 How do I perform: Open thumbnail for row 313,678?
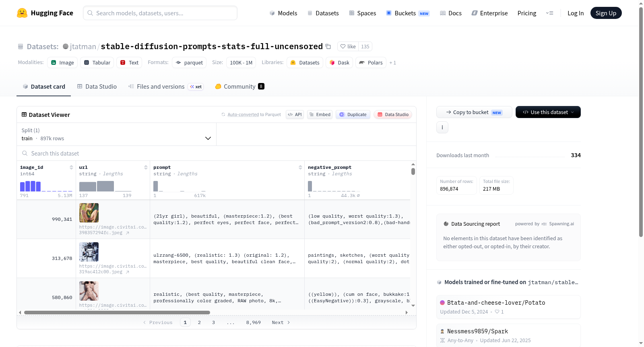(x=89, y=252)
